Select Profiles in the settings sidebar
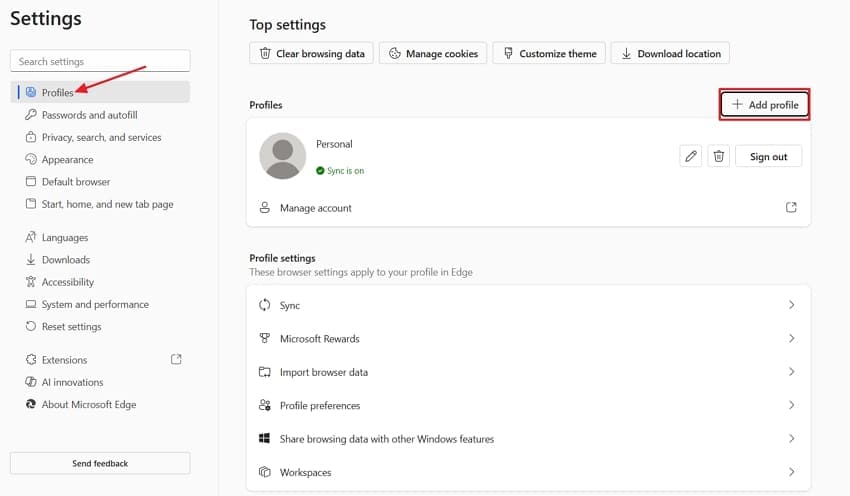Screen dimensions: 850x496 [100, 92]
